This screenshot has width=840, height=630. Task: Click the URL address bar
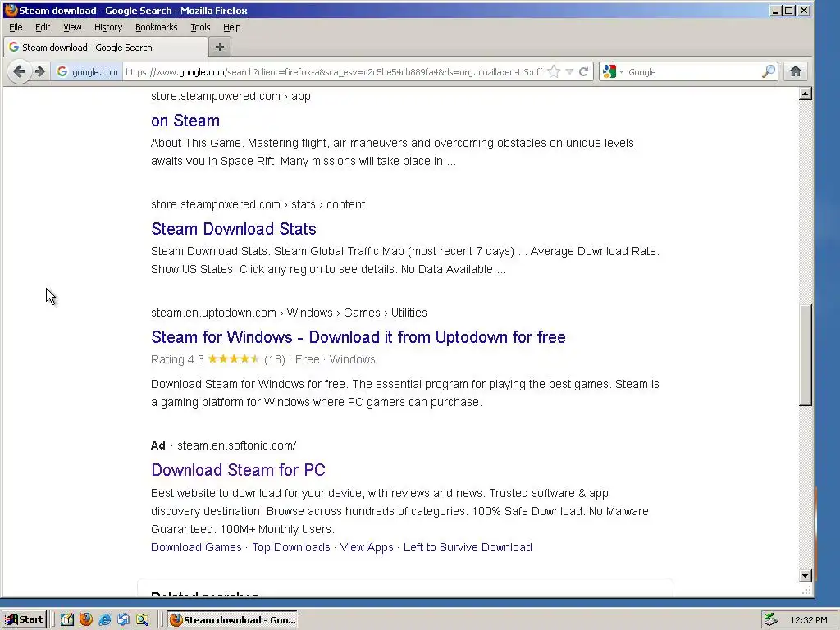[335, 72]
